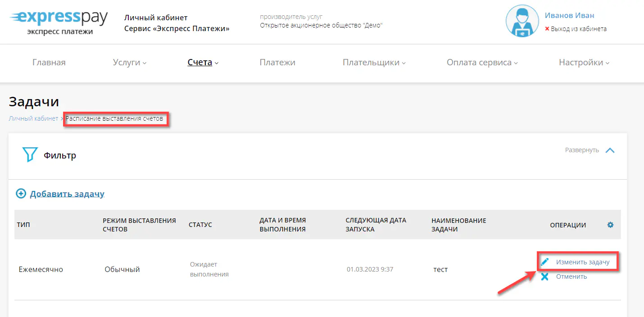Image resolution: width=644 pixels, height=317 pixels.
Task: Click the funnel filter icon
Action: [x=29, y=155]
